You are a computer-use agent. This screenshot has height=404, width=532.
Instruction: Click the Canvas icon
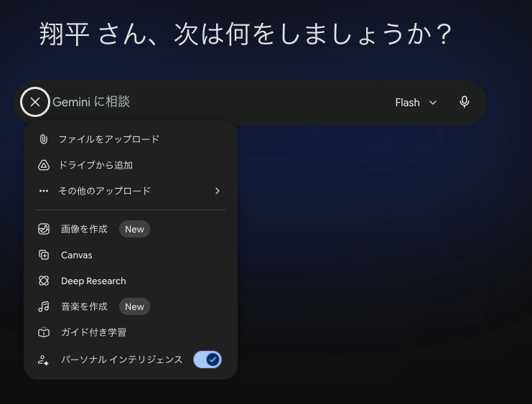[x=43, y=255]
